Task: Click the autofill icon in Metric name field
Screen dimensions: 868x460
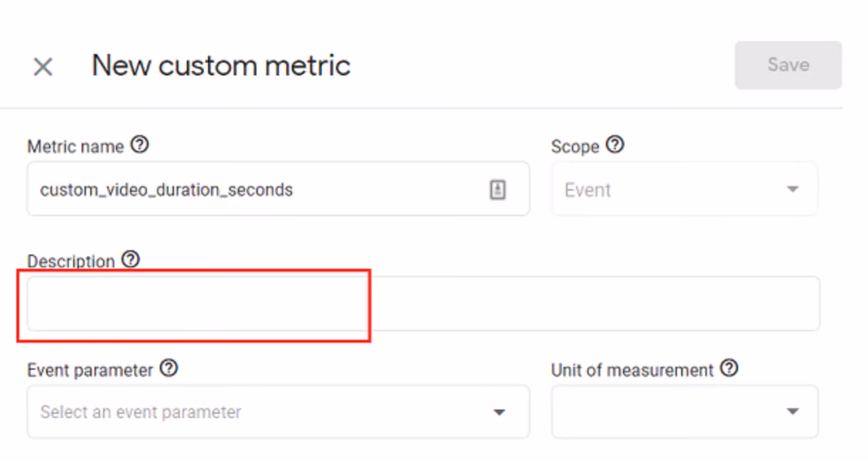Action: pos(498,190)
